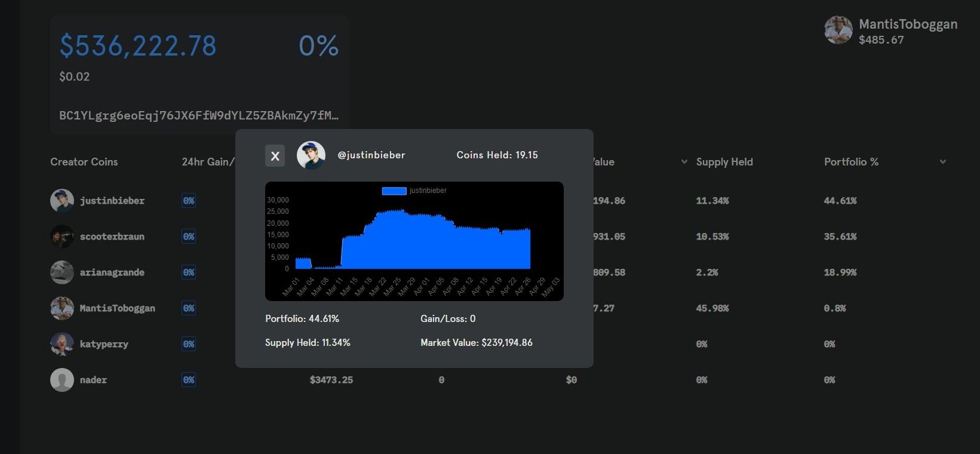Click 0% gain badge for justinbieber
Image resolution: width=980 pixels, height=454 pixels.
pyautogui.click(x=189, y=201)
